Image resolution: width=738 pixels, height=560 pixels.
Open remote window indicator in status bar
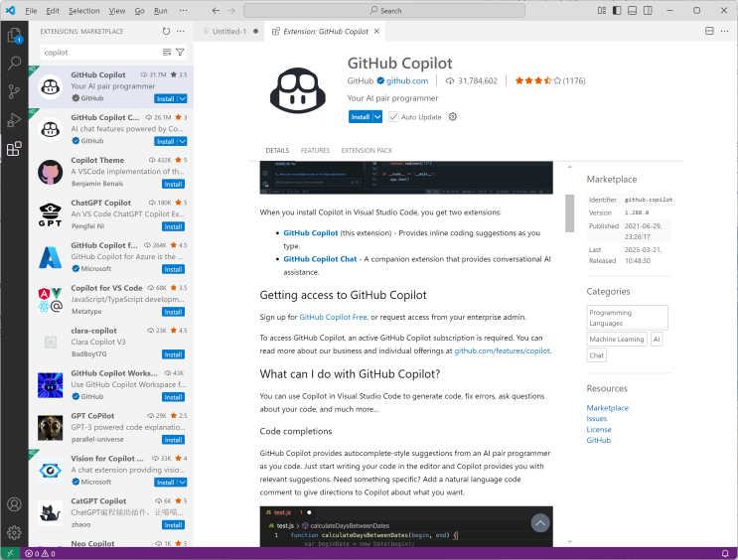(10, 553)
